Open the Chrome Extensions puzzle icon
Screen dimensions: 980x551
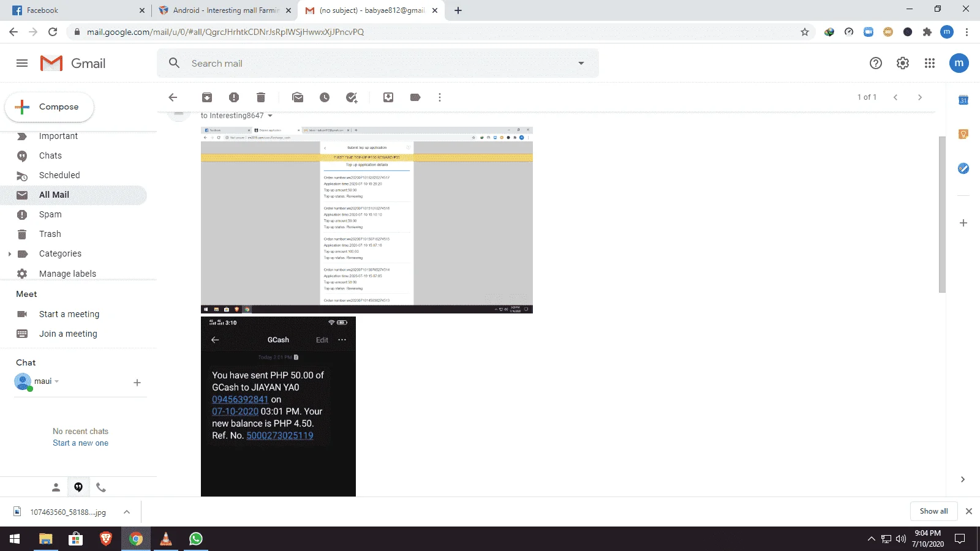pos(927,32)
